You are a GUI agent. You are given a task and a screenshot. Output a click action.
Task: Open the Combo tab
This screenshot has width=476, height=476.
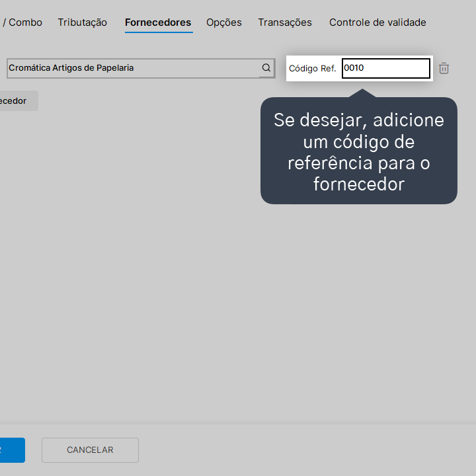pyautogui.click(x=21, y=22)
